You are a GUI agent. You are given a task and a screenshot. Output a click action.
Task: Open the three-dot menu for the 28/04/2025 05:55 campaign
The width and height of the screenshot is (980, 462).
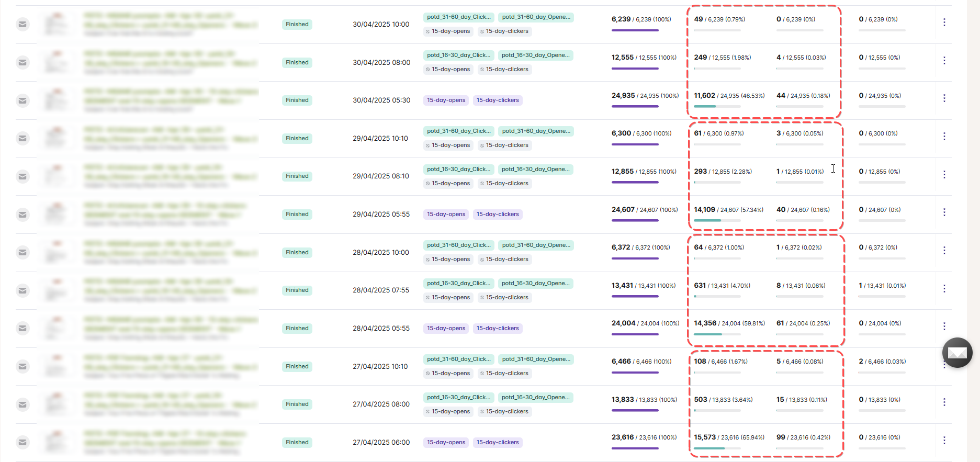tap(944, 326)
